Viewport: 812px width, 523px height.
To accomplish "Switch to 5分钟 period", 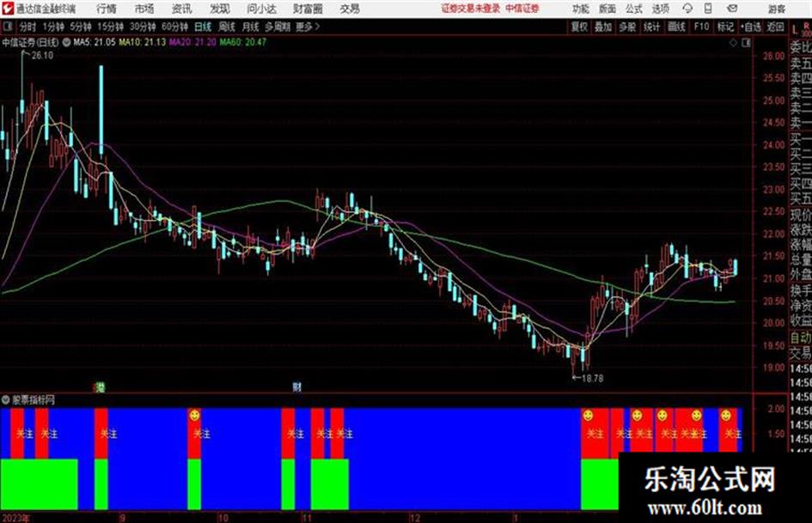I will coord(81,27).
